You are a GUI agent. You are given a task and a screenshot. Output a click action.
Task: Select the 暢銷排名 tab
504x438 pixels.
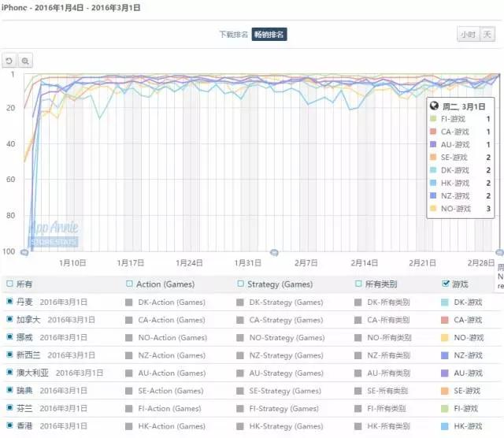tap(269, 35)
